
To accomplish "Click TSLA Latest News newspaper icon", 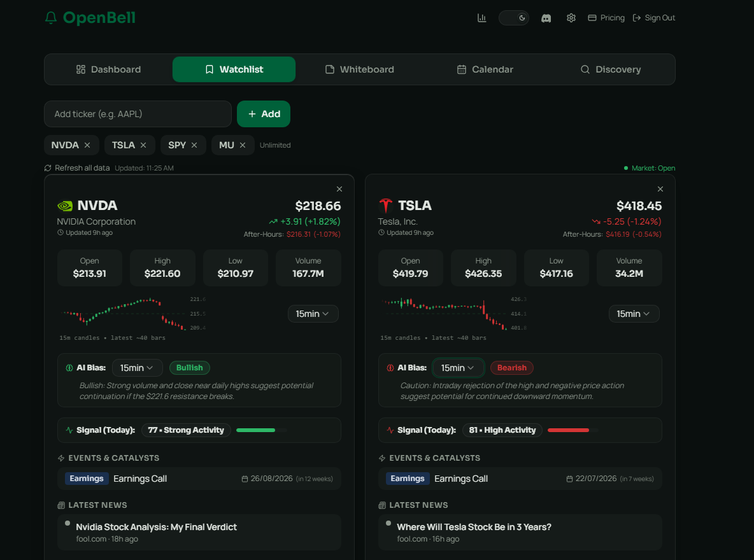I will pyautogui.click(x=382, y=505).
